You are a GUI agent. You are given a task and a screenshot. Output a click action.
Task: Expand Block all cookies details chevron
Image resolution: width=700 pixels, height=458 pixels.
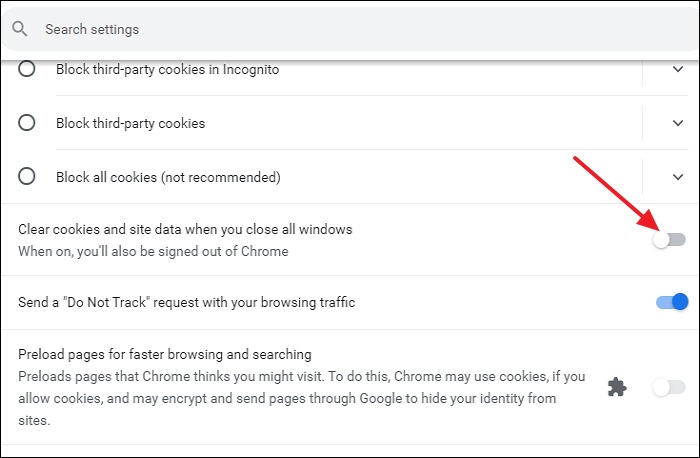point(678,177)
